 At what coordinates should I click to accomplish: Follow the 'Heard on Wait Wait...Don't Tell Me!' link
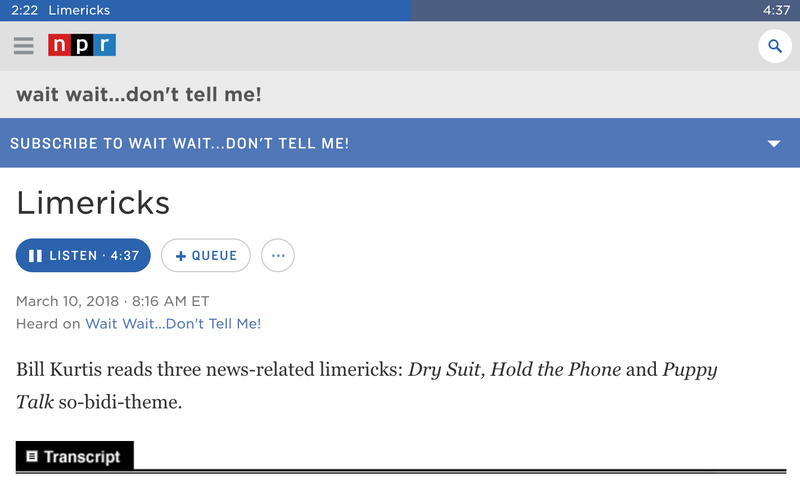pyautogui.click(x=173, y=324)
